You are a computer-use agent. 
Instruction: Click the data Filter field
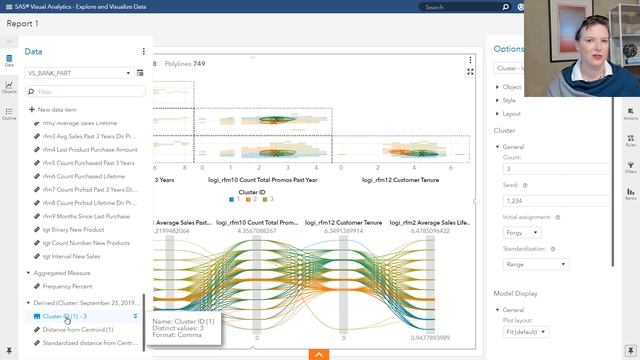(85, 91)
